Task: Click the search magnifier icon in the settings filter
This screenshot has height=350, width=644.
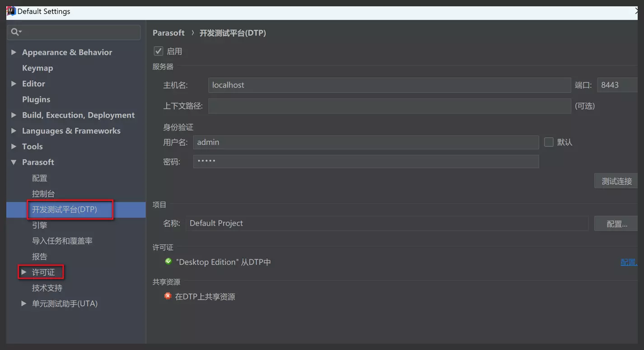Action: click(x=15, y=32)
